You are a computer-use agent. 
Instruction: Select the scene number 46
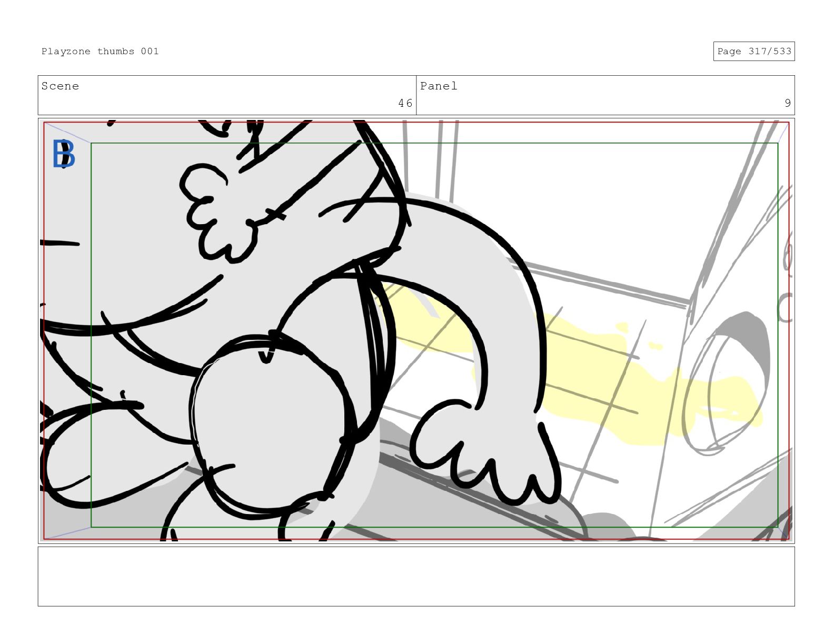[405, 103]
